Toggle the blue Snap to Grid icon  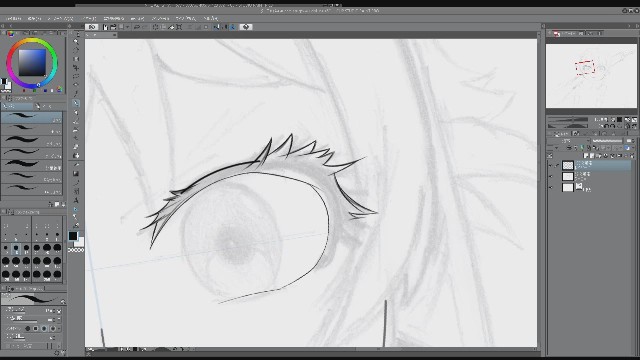233,27
